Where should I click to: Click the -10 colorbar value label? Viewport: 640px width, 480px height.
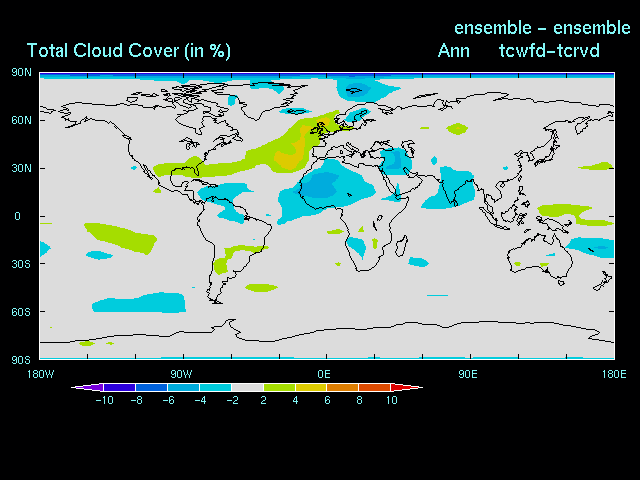(104, 400)
